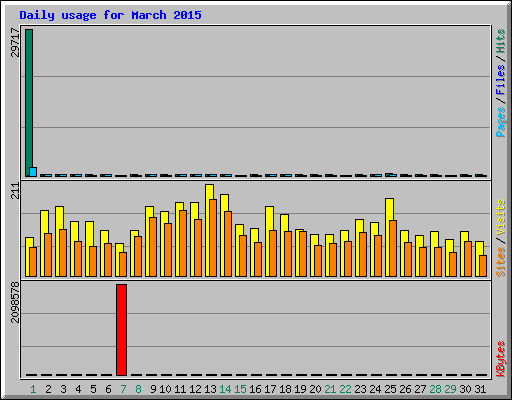
Task: Click the 29717 hits axis value
Action: (15, 42)
